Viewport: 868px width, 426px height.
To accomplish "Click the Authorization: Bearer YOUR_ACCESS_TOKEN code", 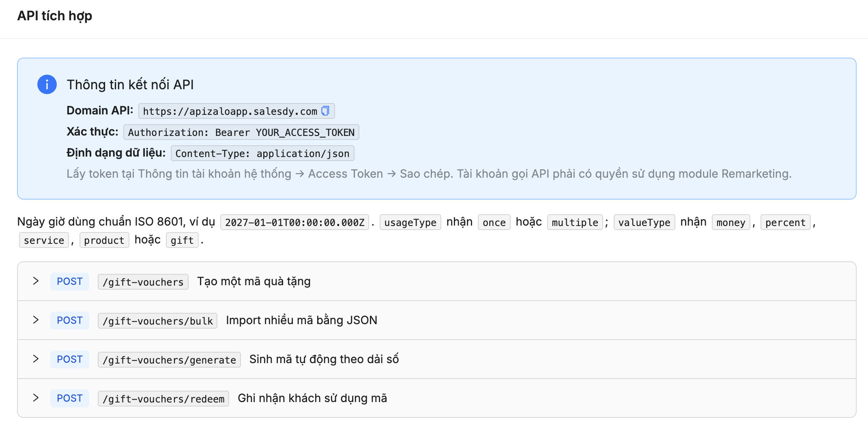I will [x=241, y=132].
